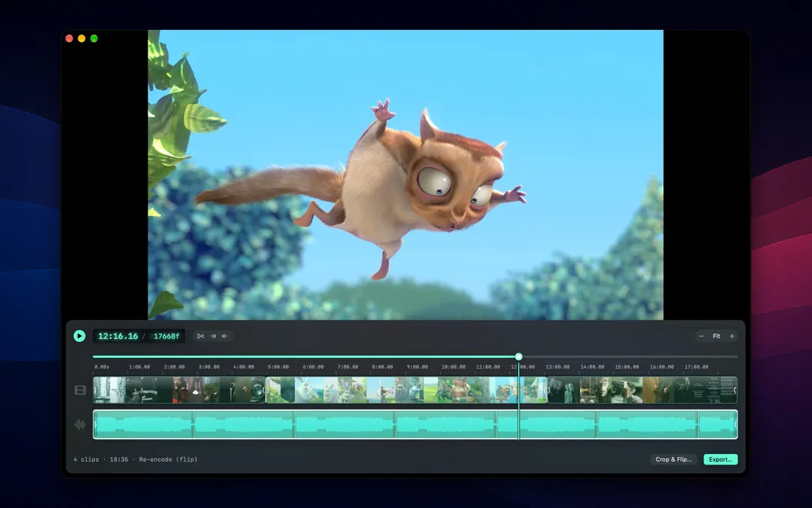Click the flying squirrel video preview
The image size is (812, 508).
[x=405, y=175]
